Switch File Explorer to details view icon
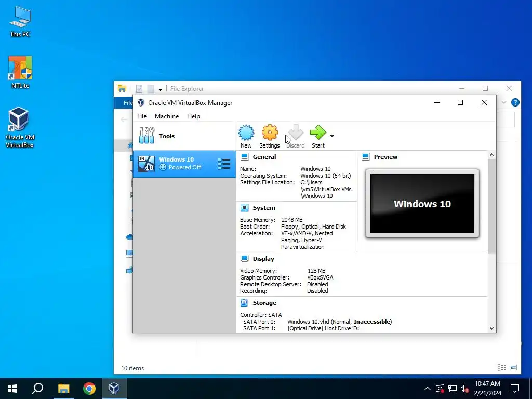Screen dimensions: 532x399 tap(502, 367)
